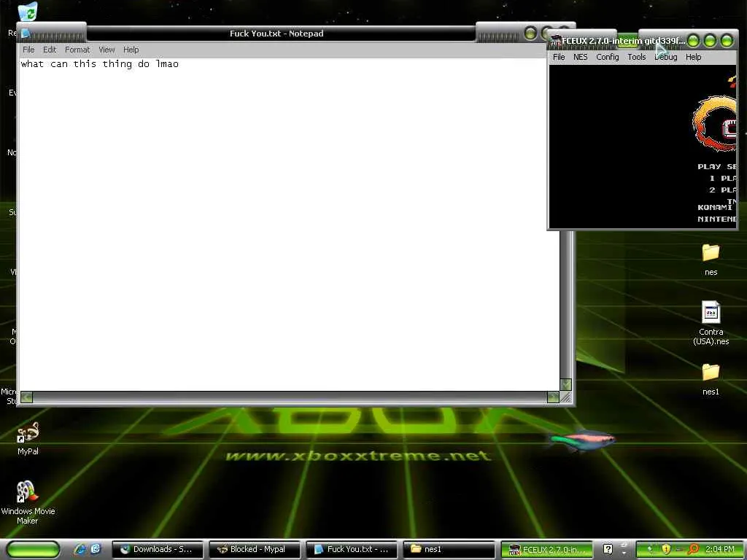Image resolution: width=747 pixels, height=560 pixels.
Task: Select the Recycle Bin desktop icon
Action: coord(28,12)
